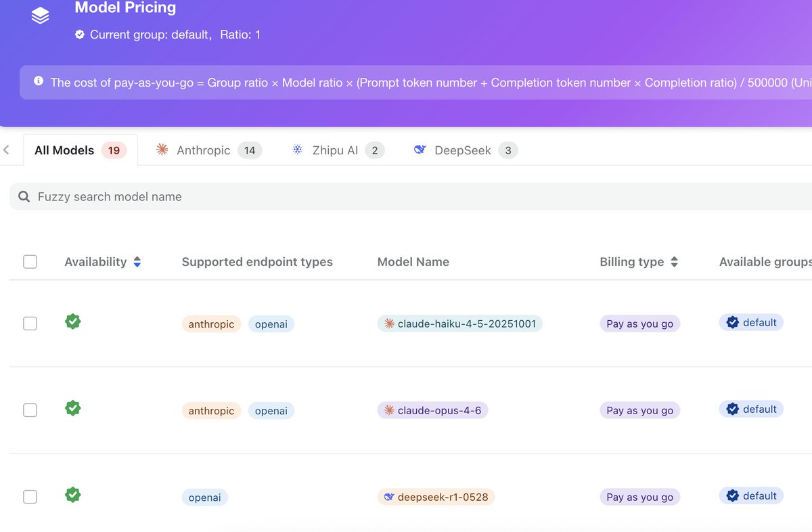Click the left chevron before the All Models tab

(x=6, y=150)
